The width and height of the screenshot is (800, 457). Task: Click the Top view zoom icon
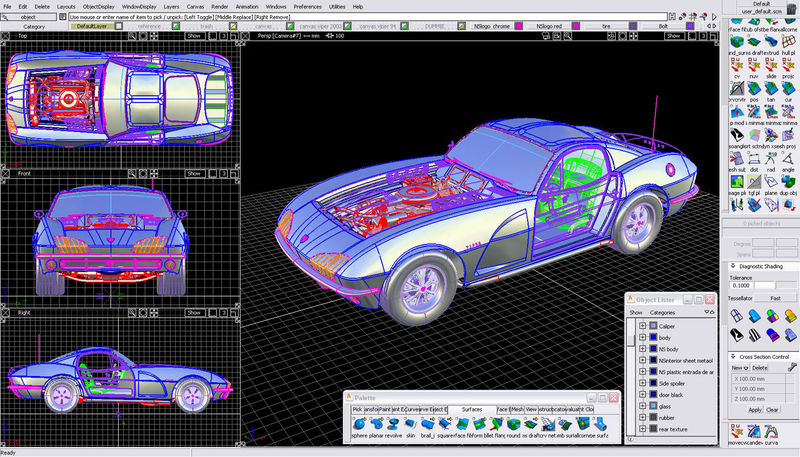[x=132, y=36]
